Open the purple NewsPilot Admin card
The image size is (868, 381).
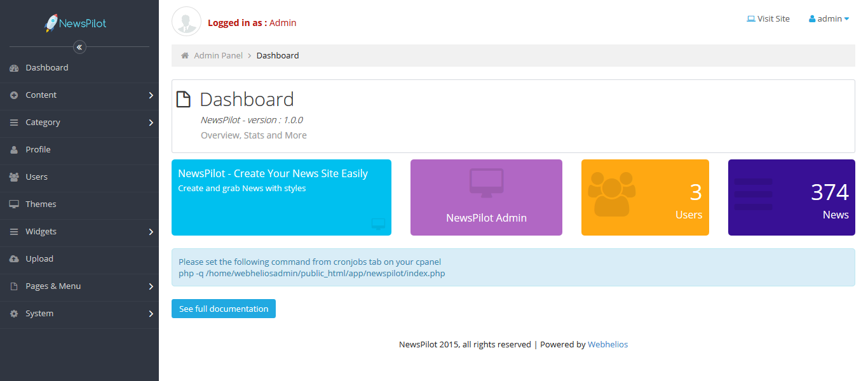(486, 197)
